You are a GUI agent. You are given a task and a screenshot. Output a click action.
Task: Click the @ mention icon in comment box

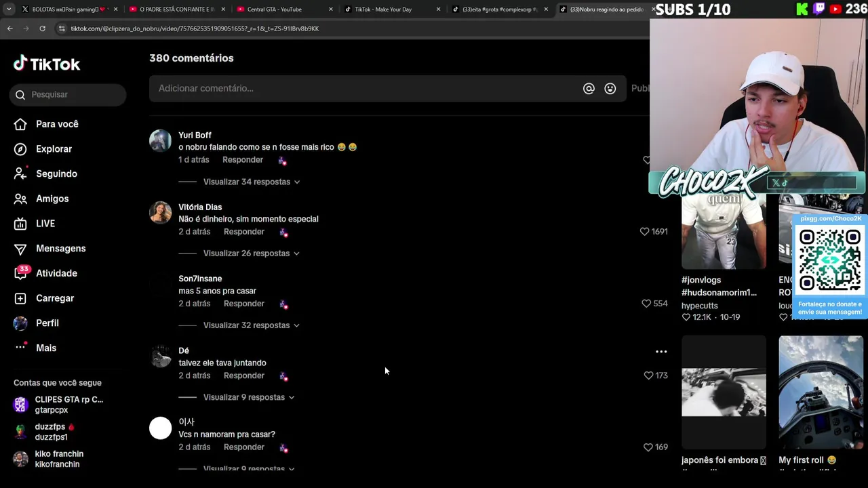(589, 88)
